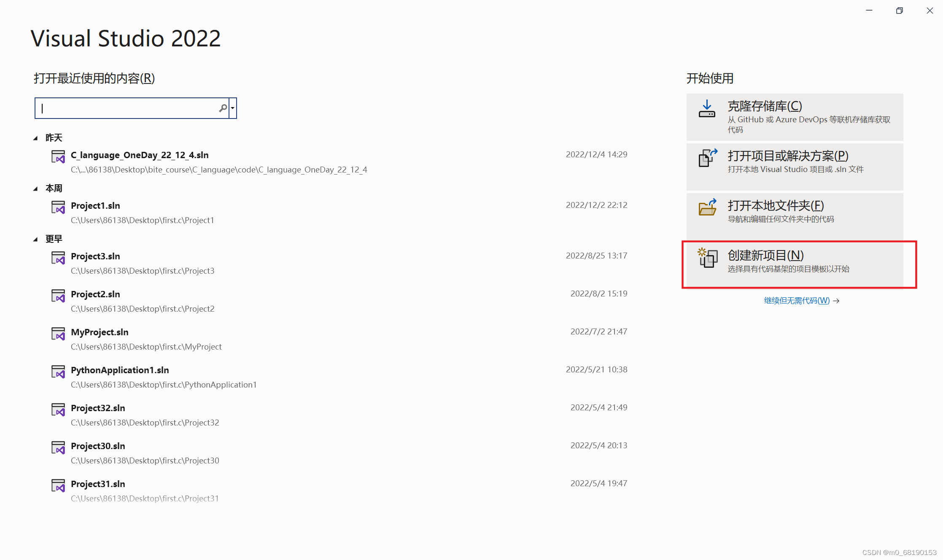The width and height of the screenshot is (943, 560).
Task: Restore down the Visual Studio window
Action: (900, 11)
